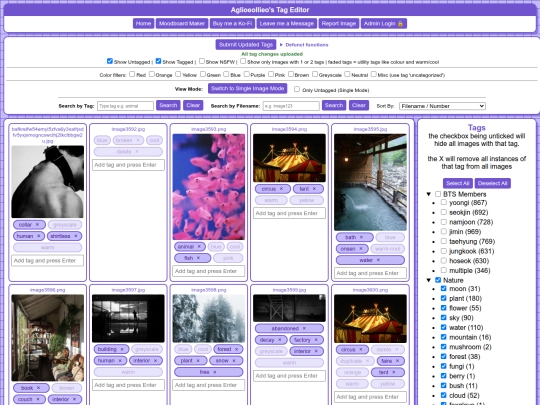Remove the building tag via its X

122,349
